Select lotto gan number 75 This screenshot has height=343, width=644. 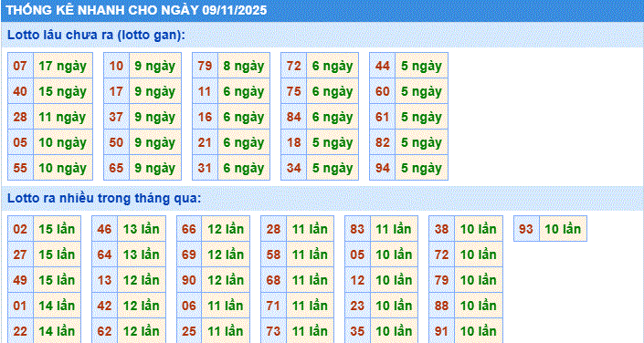(293, 91)
